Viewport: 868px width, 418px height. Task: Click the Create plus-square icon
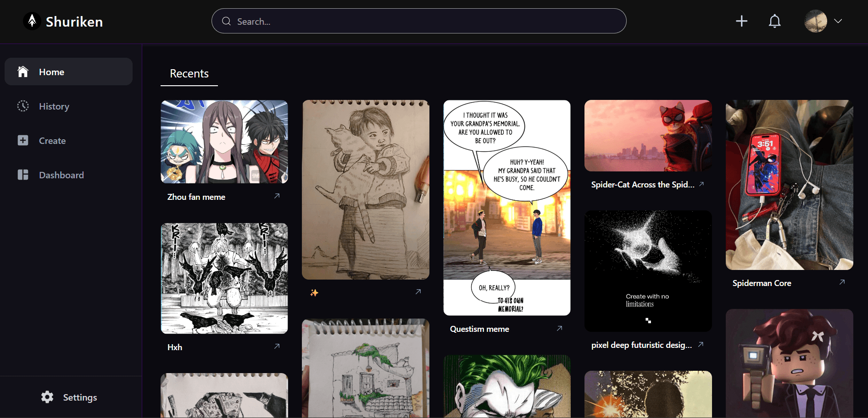[x=23, y=140]
